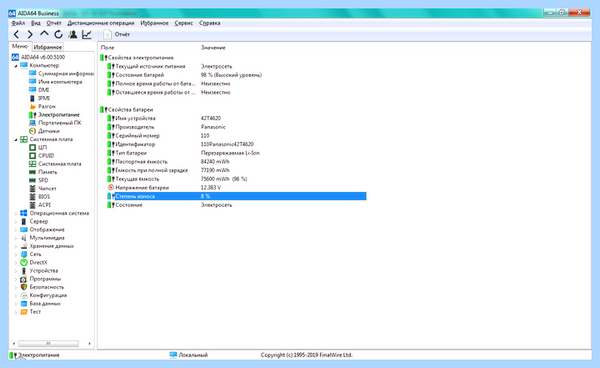This screenshot has width=600, height=368.
Task: Select the IPMI tree item
Action: tap(39, 98)
